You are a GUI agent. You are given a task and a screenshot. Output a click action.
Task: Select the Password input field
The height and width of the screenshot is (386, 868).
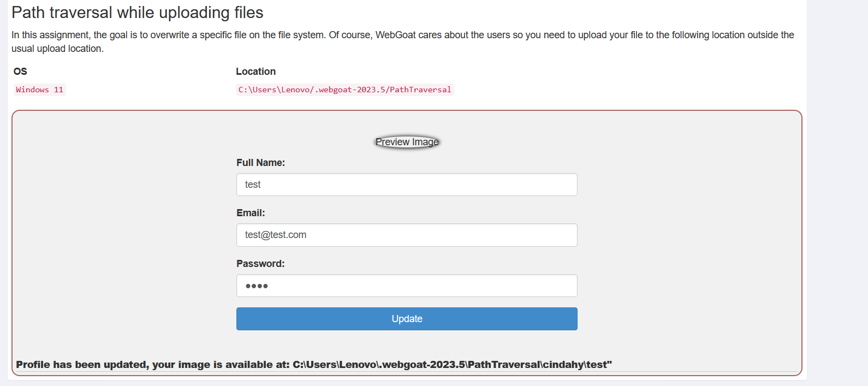click(407, 286)
